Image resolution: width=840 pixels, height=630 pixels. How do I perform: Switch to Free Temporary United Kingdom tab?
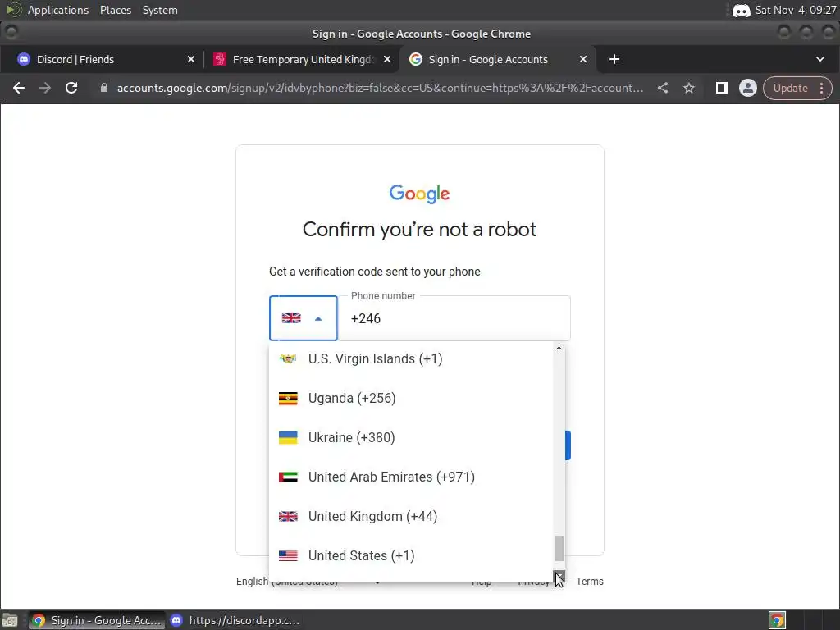click(301, 59)
